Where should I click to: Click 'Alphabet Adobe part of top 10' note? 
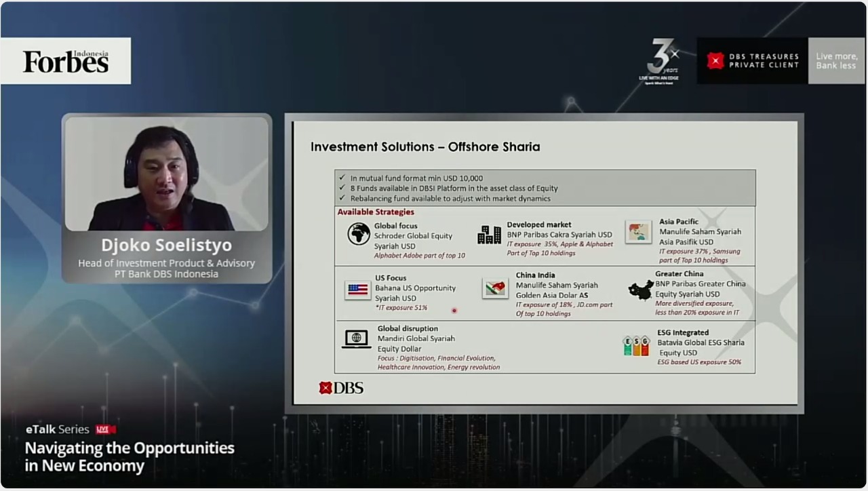[x=420, y=256]
